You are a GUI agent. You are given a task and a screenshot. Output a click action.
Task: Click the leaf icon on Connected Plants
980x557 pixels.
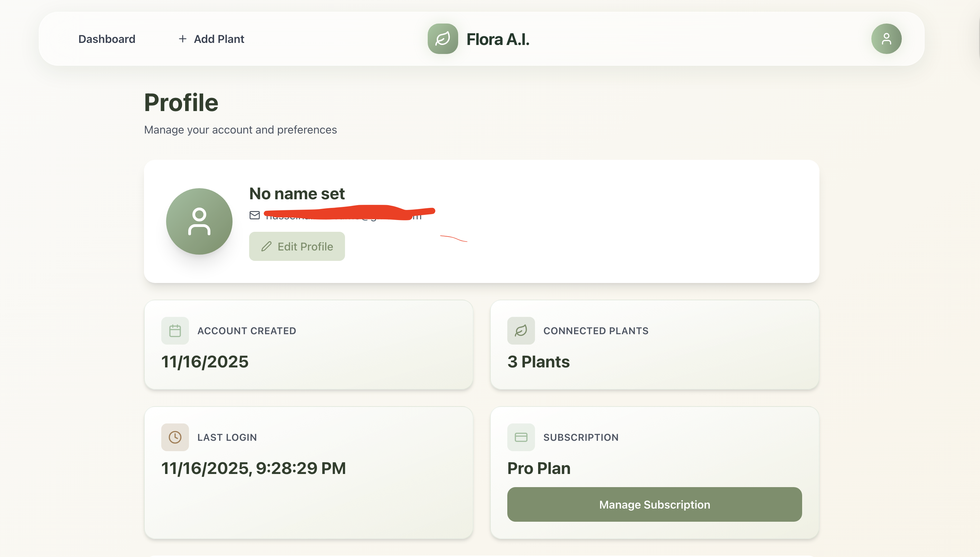coord(520,330)
